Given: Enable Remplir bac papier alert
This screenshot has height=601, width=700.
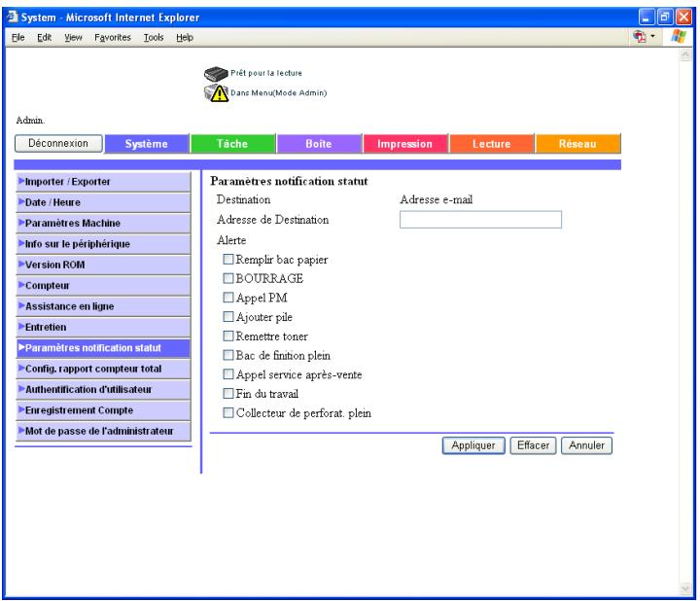Looking at the screenshot, I should [228, 259].
